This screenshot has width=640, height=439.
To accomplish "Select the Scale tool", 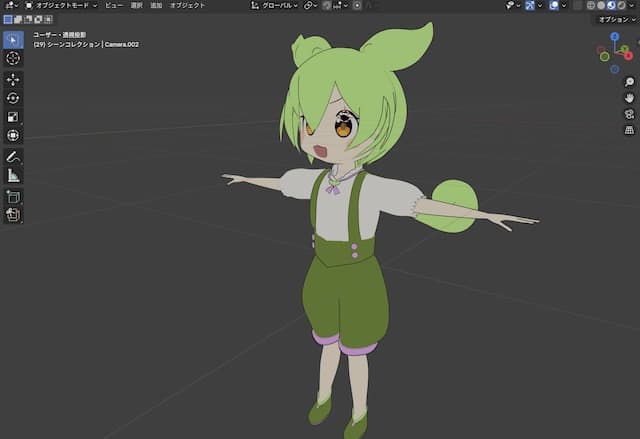I will point(13,116).
